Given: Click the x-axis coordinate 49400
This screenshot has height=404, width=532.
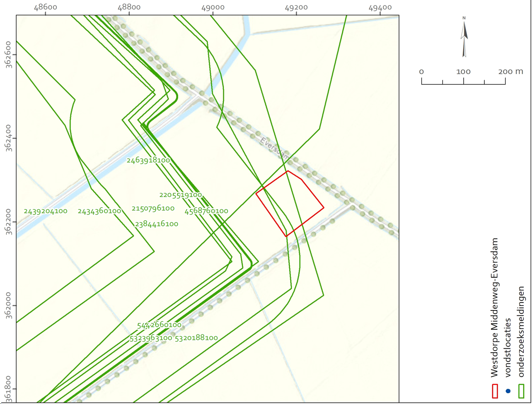Looking at the screenshot, I should tap(380, 7).
